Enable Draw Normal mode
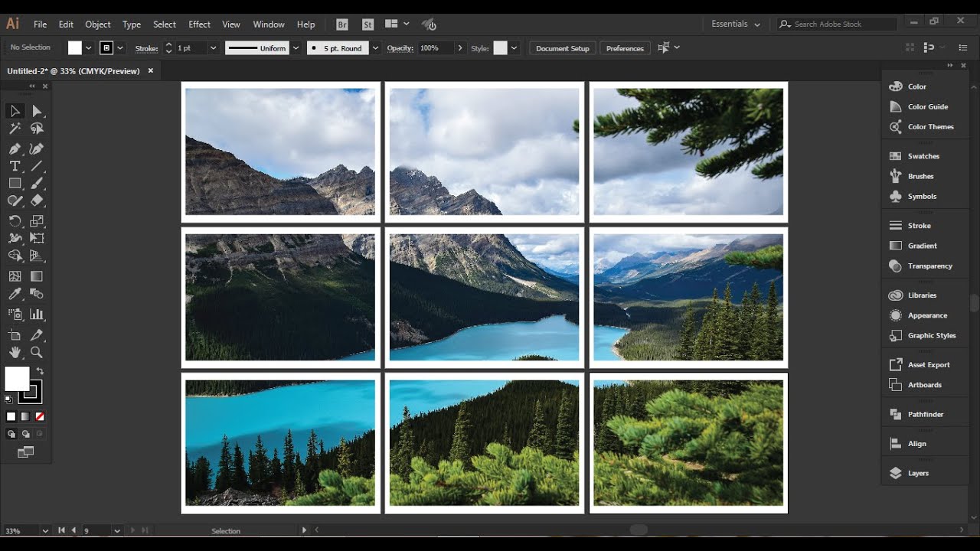Screen dimensions: 980x551 click(11, 434)
